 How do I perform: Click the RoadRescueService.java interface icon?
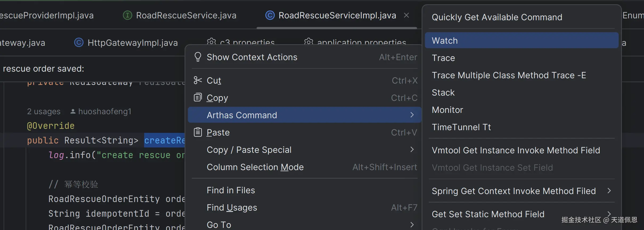pyautogui.click(x=127, y=15)
